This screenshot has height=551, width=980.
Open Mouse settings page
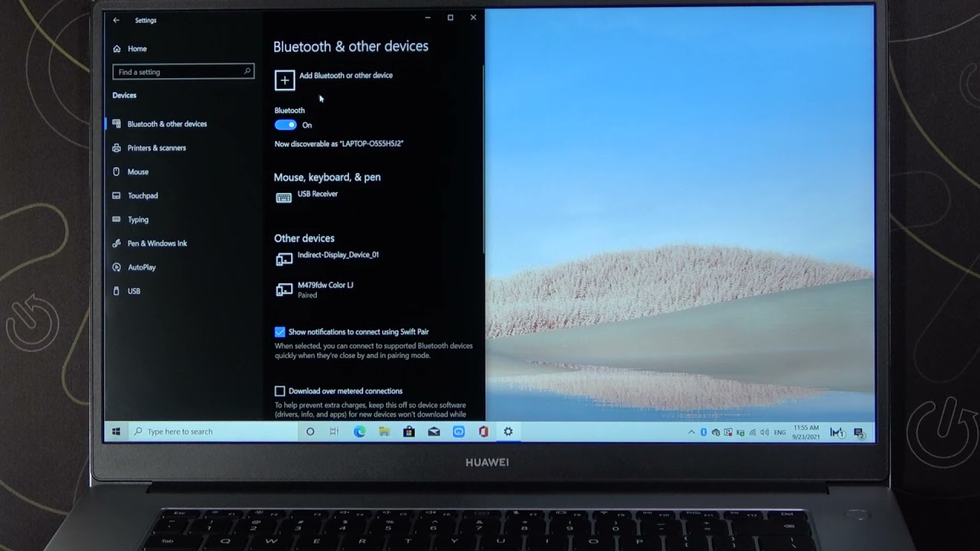click(x=138, y=172)
